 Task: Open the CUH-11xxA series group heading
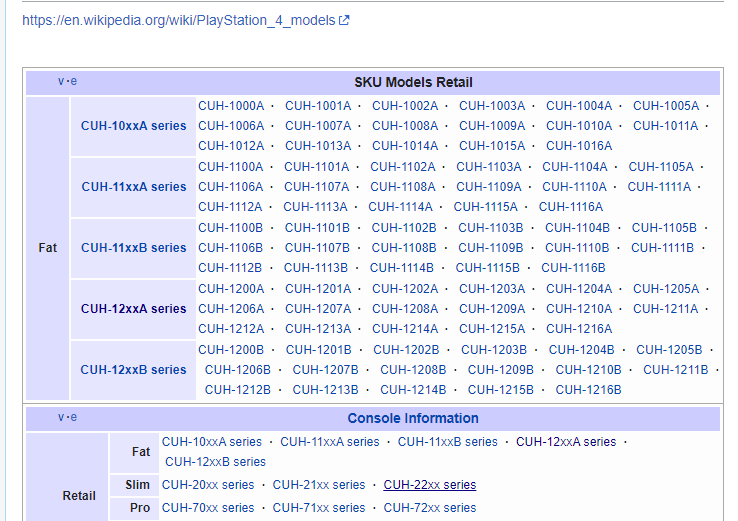[134, 187]
